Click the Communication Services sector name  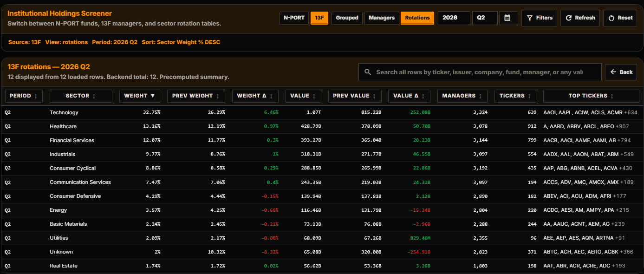pyautogui.click(x=80, y=182)
